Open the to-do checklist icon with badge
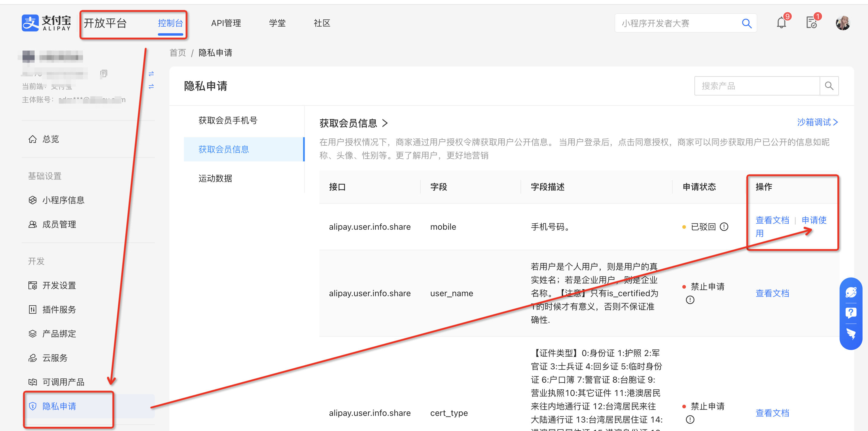The height and width of the screenshot is (431, 868). 811,23
